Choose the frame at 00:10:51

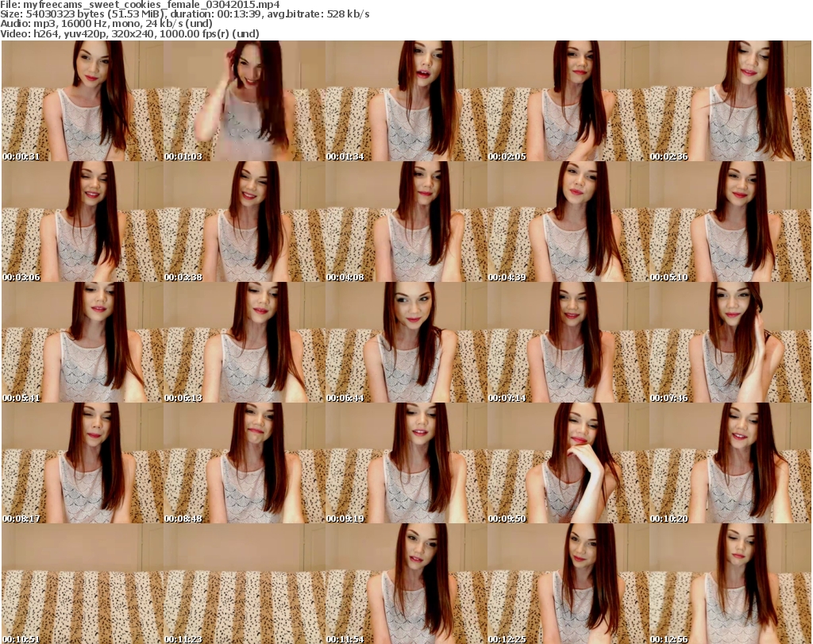tap(83, 584)
